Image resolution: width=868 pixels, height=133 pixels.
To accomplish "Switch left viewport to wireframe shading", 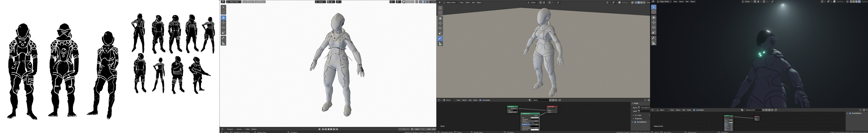I will click(x=420, y=2).
